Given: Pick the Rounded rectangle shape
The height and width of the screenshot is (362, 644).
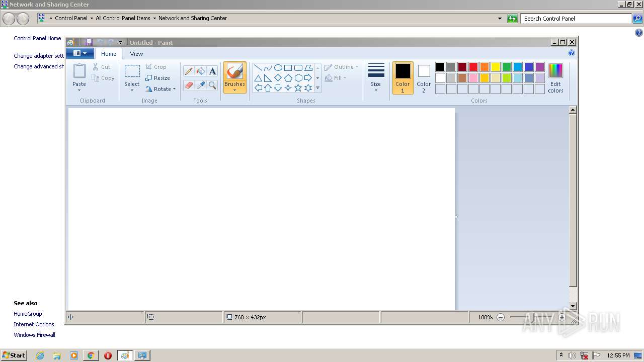Looking at the screenshot, I should (x=298, y=68).
